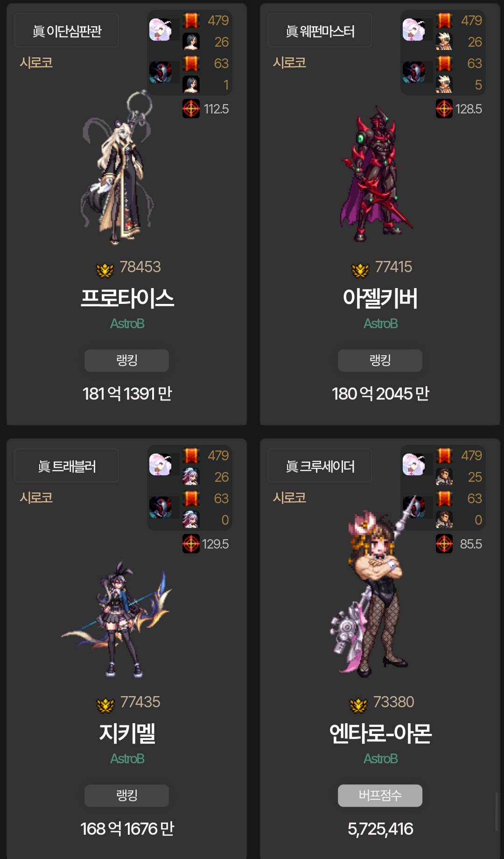This screenshot has width=504, height=859.
Task: Click the crosshair icon beside 129.5
Action: tap(191, 544)
